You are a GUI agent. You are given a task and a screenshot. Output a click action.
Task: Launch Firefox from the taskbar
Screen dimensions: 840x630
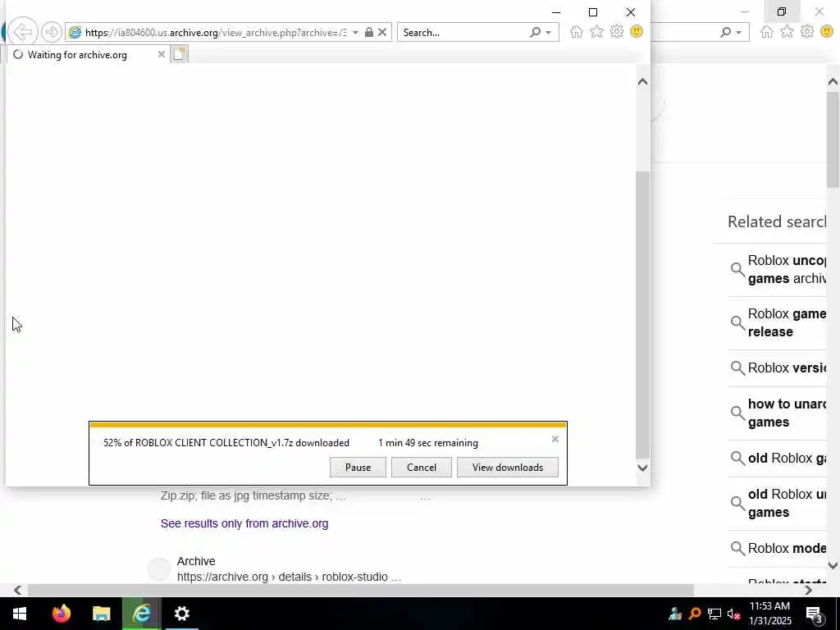pyautogui.click(x=61, y=614)
